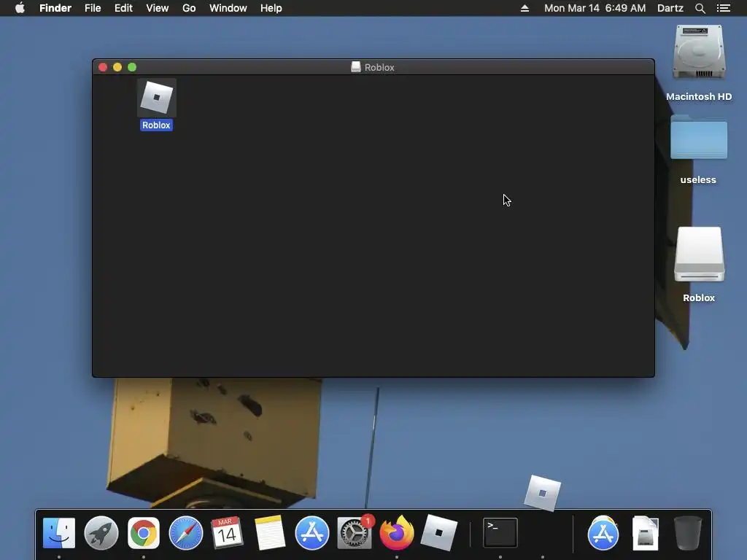Open the Edit menu
The height and width of the screenshot is (560, 747).
[x=123, y=8]
